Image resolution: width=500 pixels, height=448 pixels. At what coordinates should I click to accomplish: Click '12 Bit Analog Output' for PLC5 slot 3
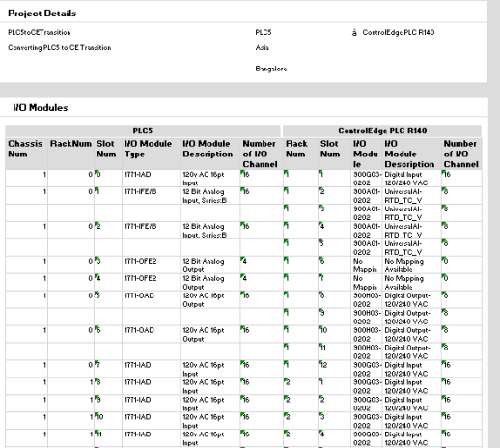(x=204, y=266)
